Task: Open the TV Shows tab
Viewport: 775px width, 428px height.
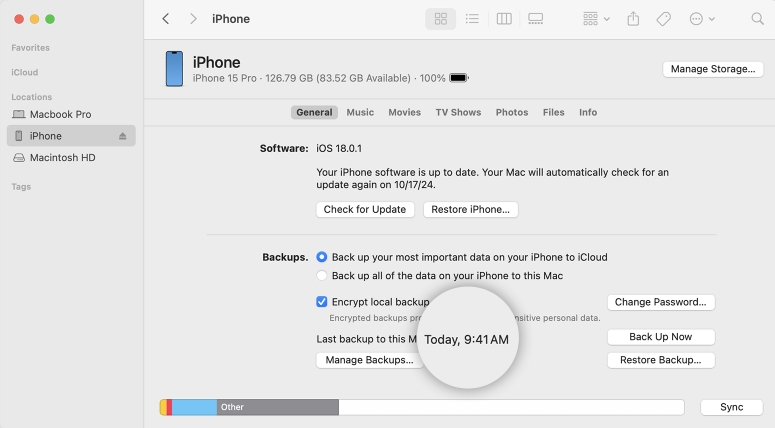Action: coord(458,112)
